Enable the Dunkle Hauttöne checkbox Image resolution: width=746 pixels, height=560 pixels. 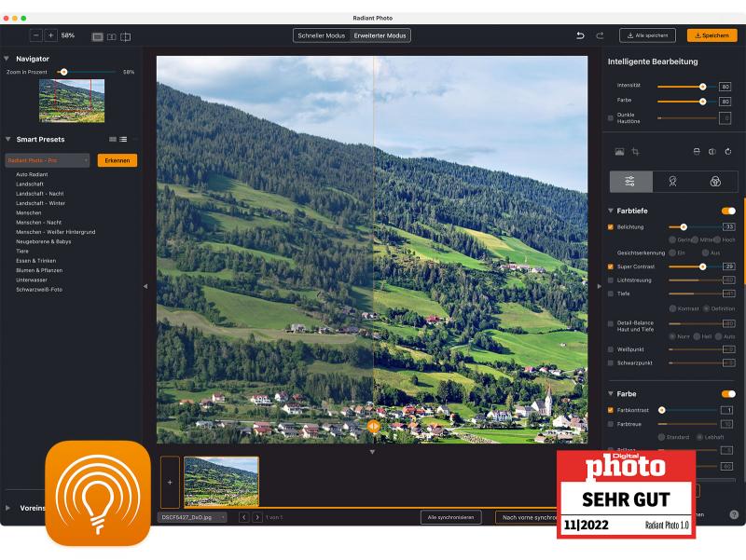click(x=611, y=118)
